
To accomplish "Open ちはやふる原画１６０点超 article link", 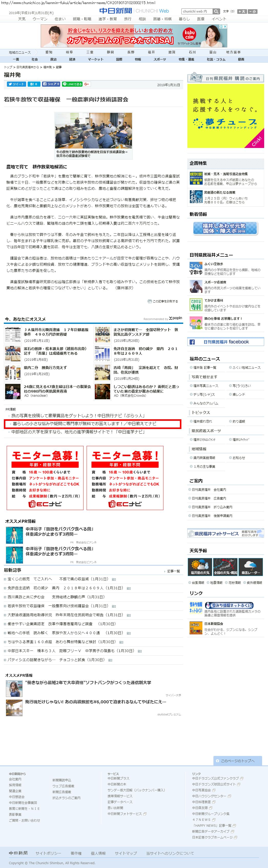I will (x=61, y=642).
